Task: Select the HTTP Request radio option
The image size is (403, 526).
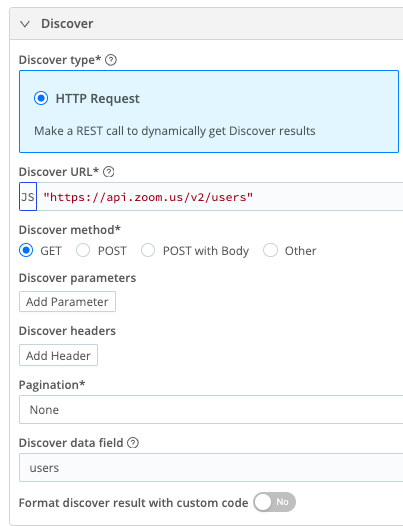Action: (x=41, y=98)
